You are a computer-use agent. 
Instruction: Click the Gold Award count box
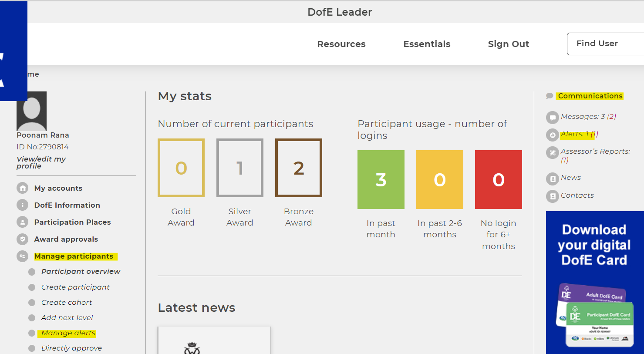click(x=181, y=168)
